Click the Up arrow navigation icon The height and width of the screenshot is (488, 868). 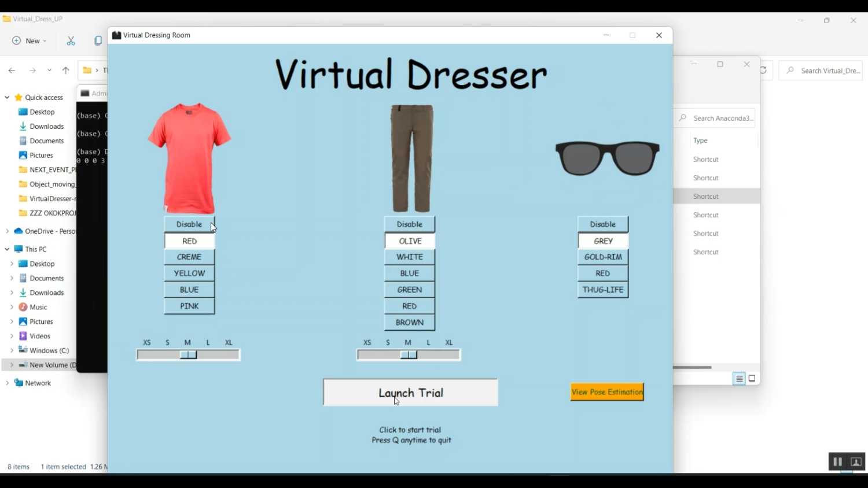[x=66, y=71]
